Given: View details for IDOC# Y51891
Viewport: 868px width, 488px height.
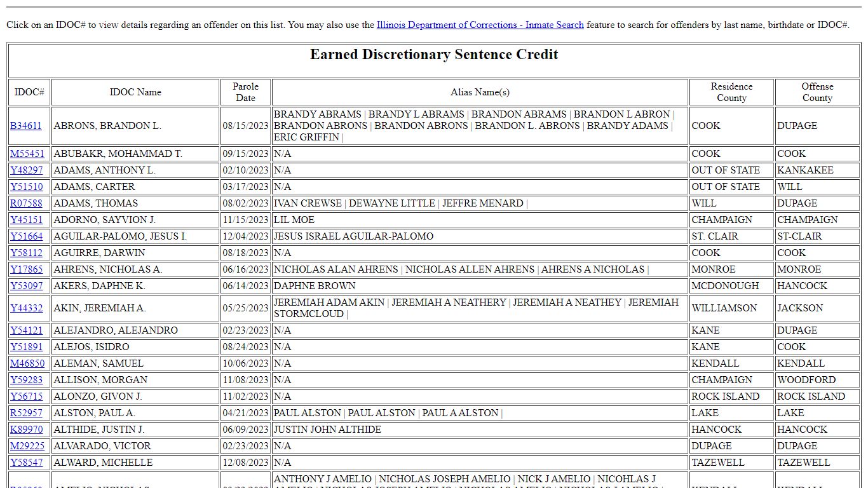Looking at the screenshot, I should point(27,347).
